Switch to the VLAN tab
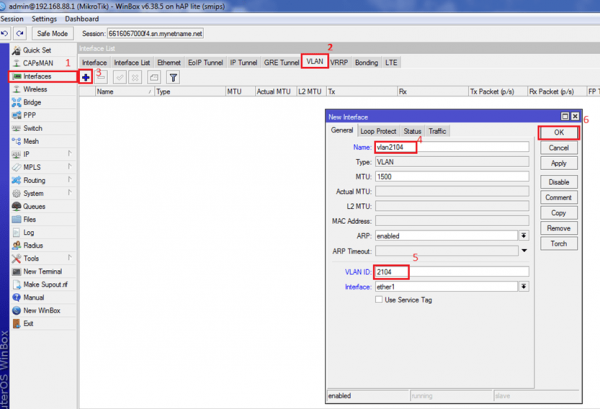600x409 pixels. point(315,62)
